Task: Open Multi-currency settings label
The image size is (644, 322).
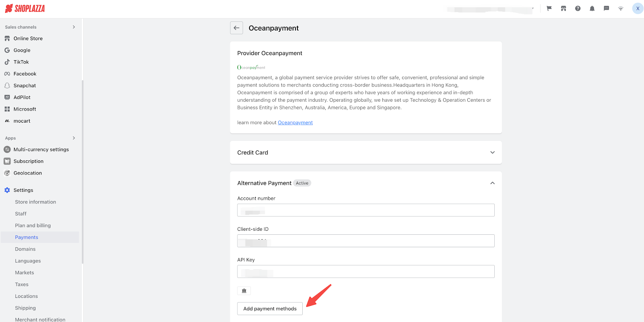Action: point(41,150)
